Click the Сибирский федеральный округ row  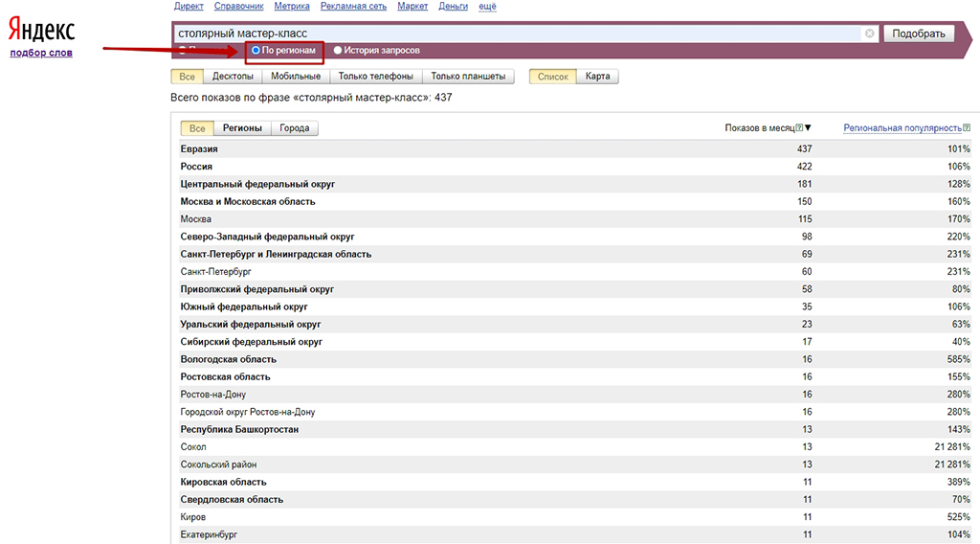[x=575, y=341]
